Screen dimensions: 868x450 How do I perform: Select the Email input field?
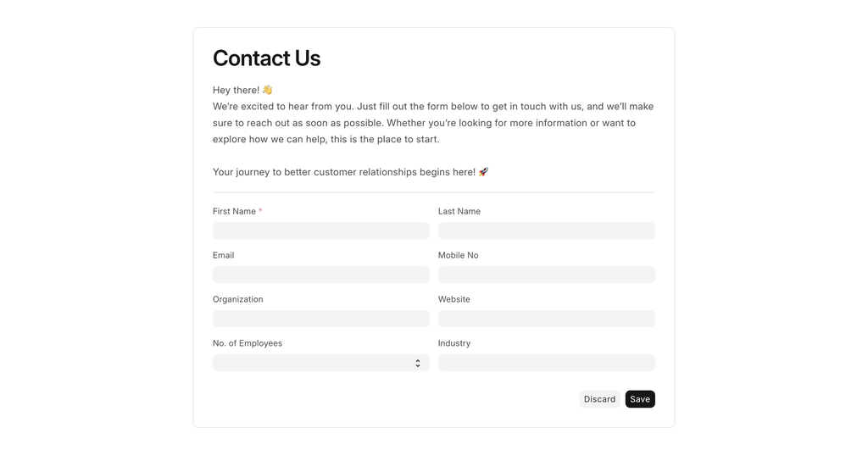[320, 275]
